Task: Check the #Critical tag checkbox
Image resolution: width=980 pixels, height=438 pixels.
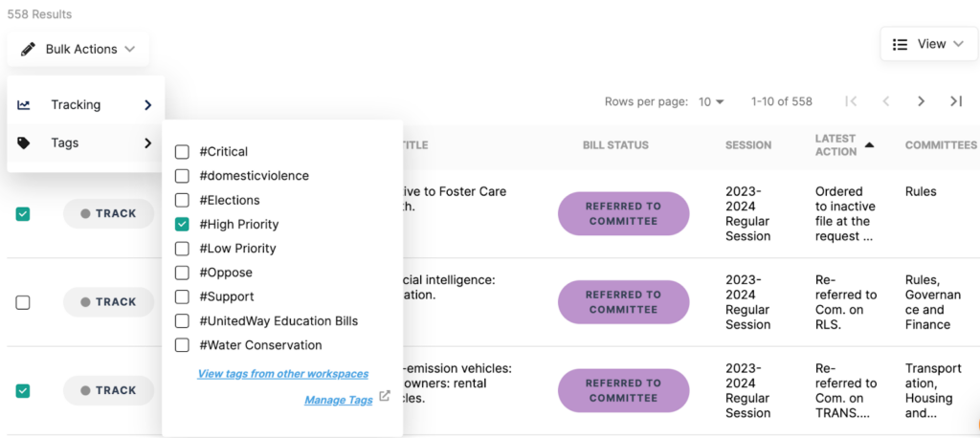Action: pyautogui.click(x=182, y=152)
